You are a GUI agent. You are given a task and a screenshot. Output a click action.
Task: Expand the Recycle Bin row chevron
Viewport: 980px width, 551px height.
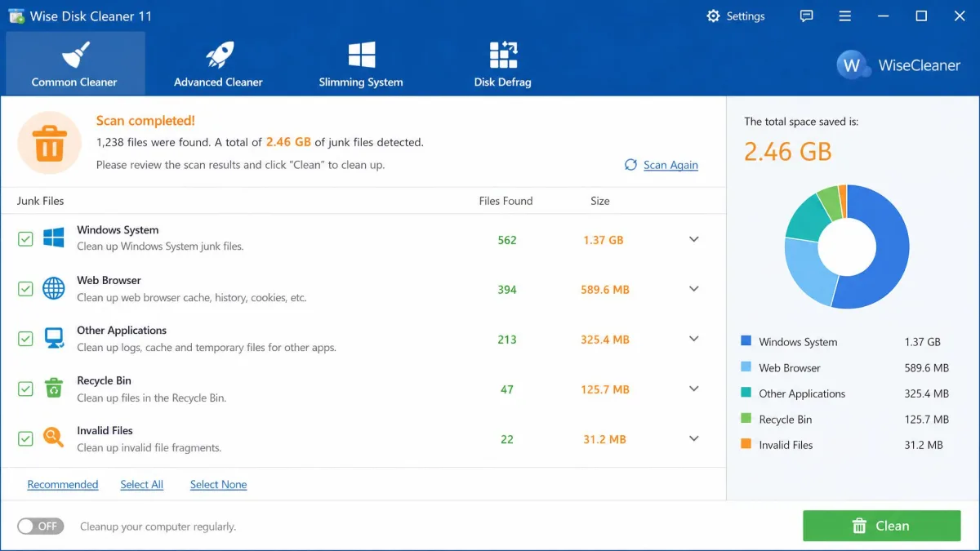[x=694, y=389]
